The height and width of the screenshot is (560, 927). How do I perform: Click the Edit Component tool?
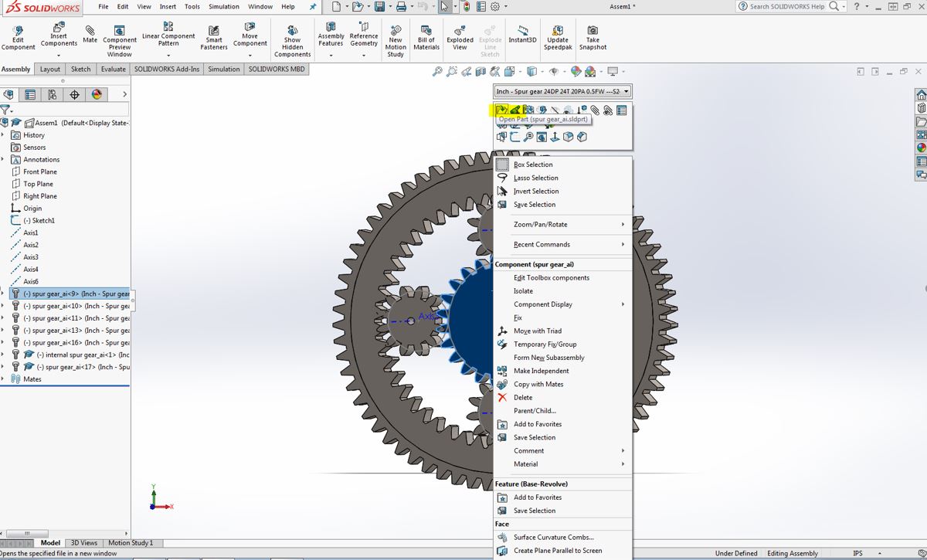click(18, 37)
